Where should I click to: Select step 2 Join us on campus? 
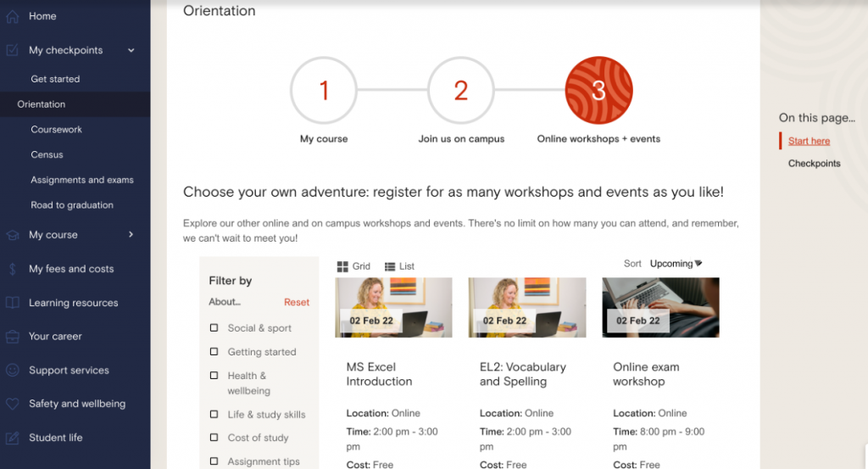(461, 90)
